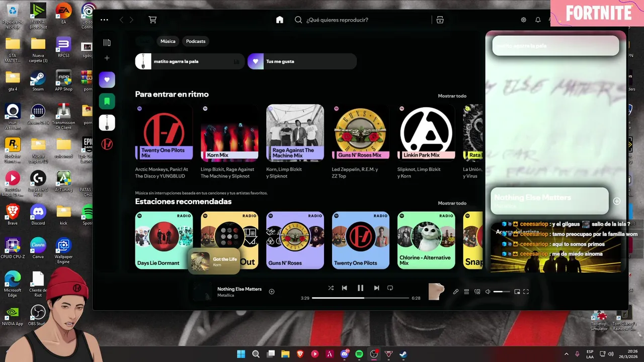
Task: Open RPCS3 desktop shortcut
Action: (63, 48)
